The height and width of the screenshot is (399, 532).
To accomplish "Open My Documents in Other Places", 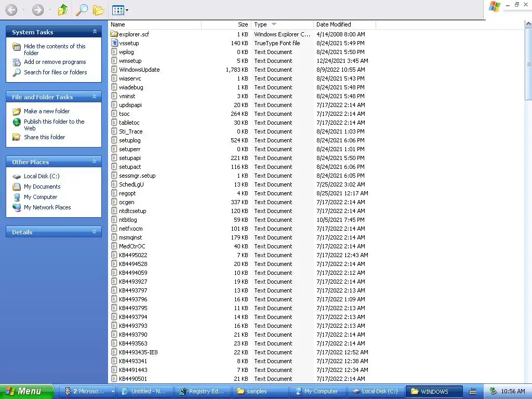I will click(x=42, y=187).
